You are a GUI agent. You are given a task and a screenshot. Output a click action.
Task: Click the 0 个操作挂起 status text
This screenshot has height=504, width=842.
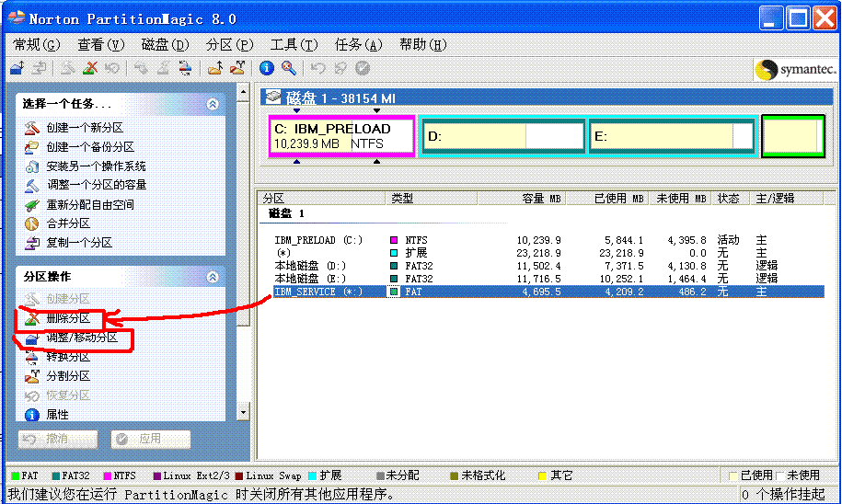[783, 494]
